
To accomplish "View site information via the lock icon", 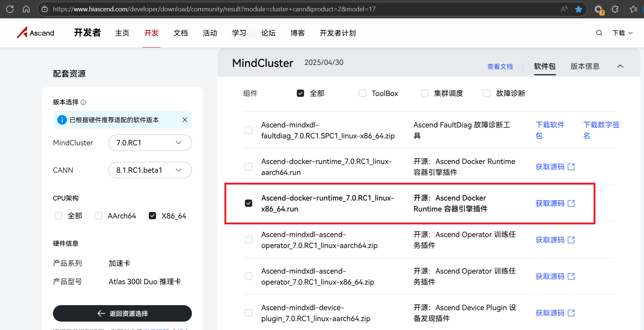I will [x=45, y=9].
